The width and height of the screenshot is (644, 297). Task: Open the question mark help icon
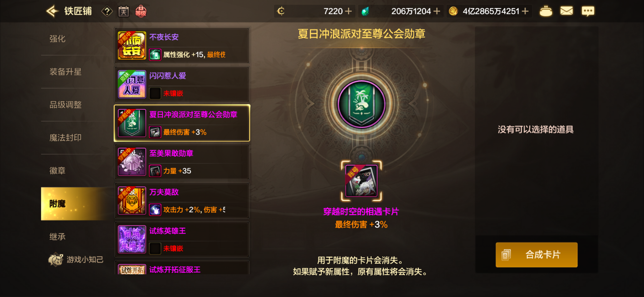click(107, 12)
